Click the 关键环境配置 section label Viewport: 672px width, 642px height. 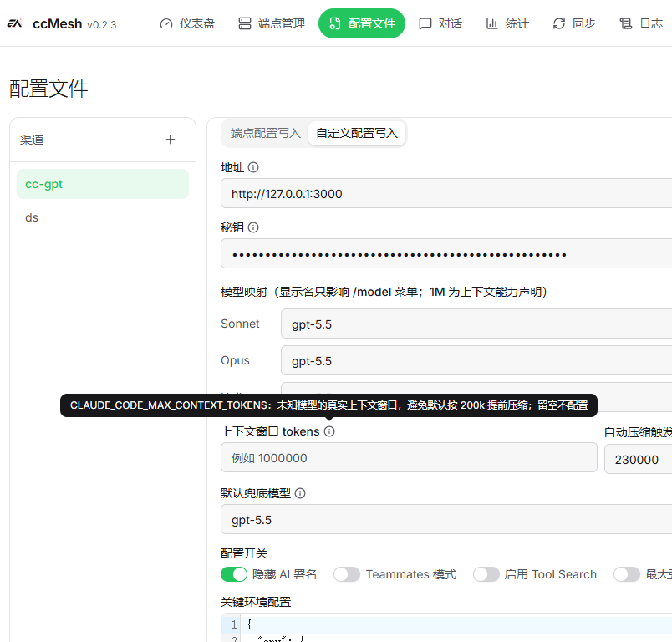pyautogui.click(x=256, y=602)
